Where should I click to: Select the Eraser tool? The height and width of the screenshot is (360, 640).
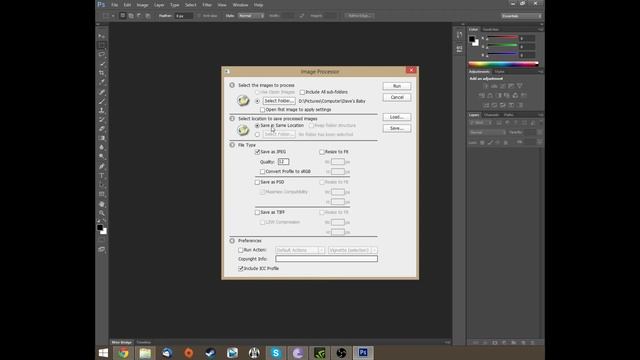102,129
